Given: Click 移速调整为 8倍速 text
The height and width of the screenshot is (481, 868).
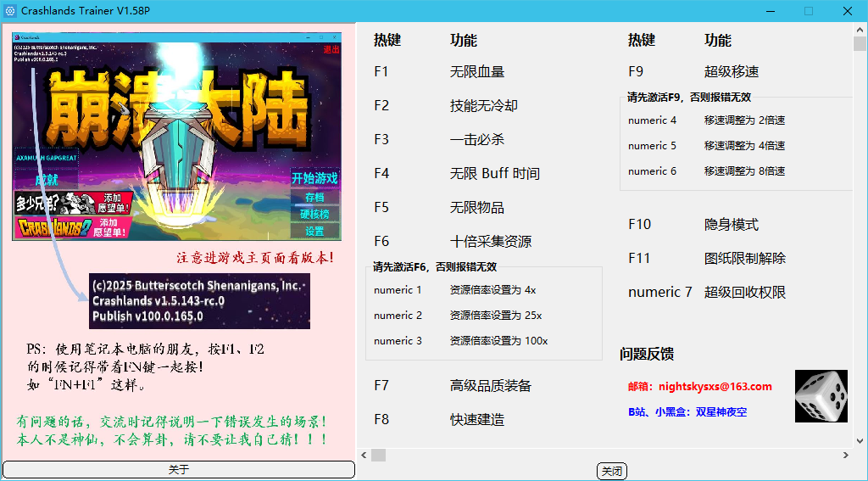Looking at the screenshot, I should [744, 171].
